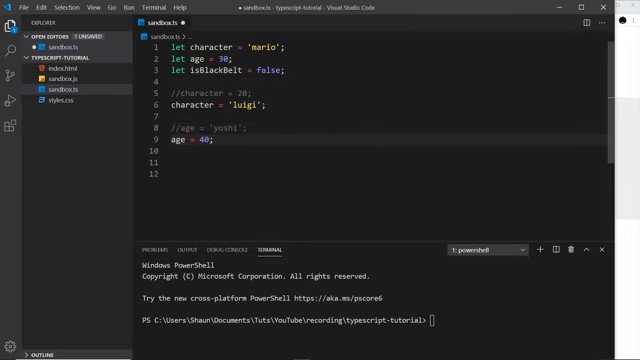
Task: Click the JS icon beside sandbox.js
Action: pos(42,79)
